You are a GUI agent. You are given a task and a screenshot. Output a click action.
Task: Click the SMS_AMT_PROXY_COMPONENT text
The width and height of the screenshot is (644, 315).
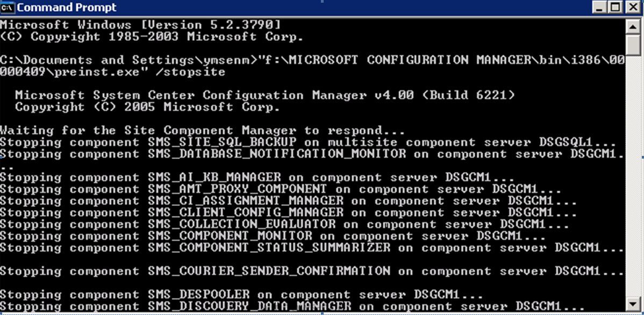coord(238,189)
